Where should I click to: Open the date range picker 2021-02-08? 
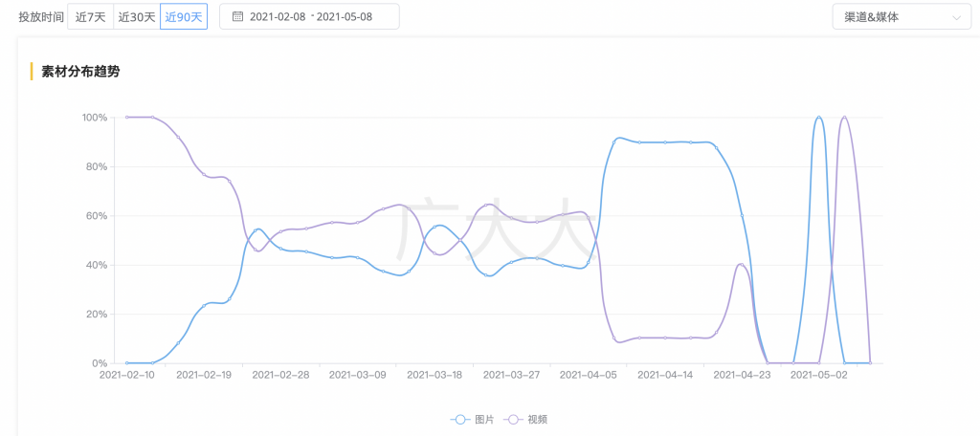coord(278,17)
